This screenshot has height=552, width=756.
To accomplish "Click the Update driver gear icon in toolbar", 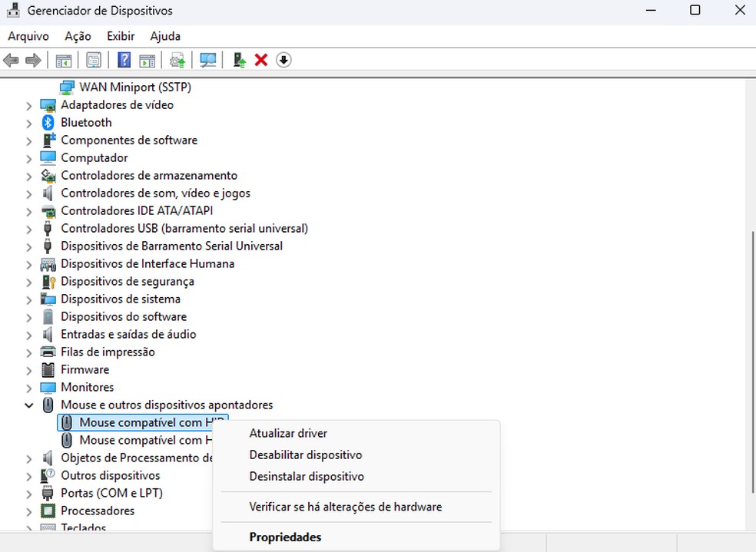I will [177, 60].
